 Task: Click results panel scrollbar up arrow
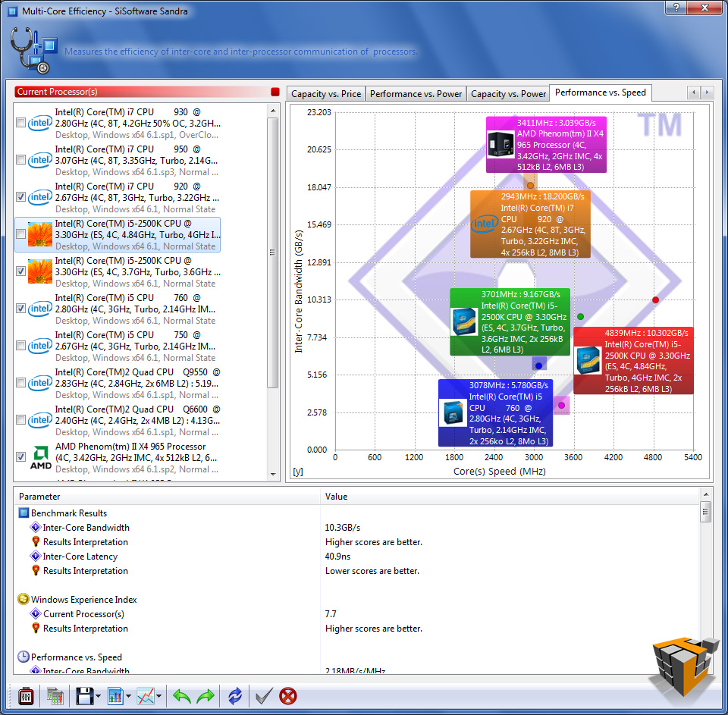706,495
